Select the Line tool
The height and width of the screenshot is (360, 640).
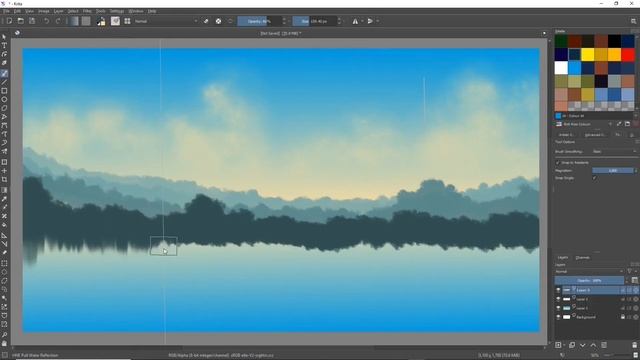click(4, 82)
